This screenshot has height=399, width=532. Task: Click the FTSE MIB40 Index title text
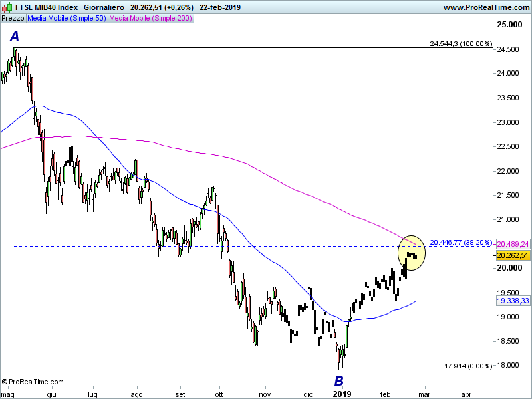(x=47, y=7)
